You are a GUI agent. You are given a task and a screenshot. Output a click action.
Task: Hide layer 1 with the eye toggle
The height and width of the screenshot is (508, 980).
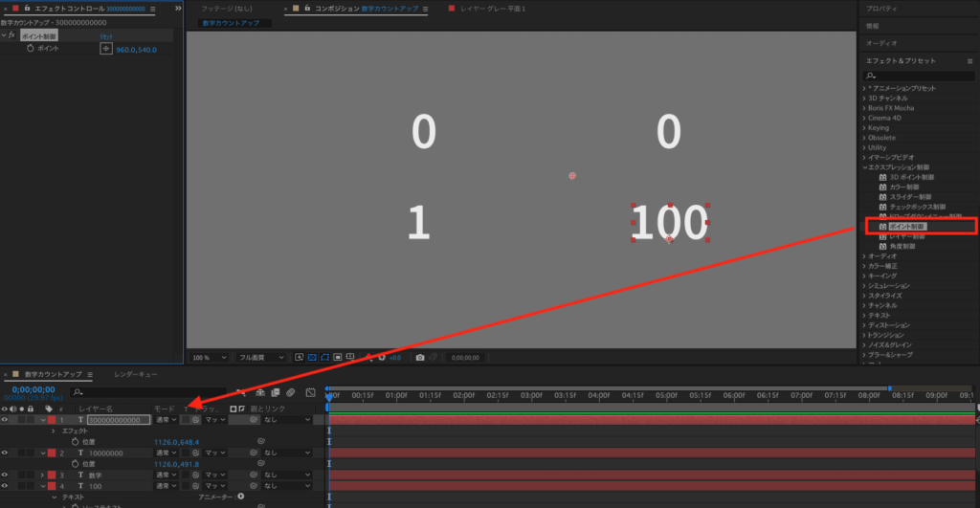click(5, 420)
